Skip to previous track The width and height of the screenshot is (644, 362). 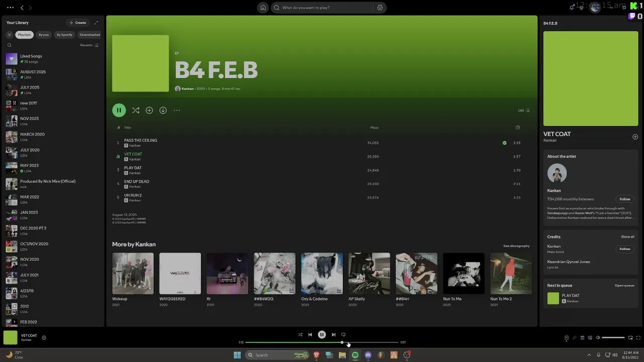coord(310,334)
